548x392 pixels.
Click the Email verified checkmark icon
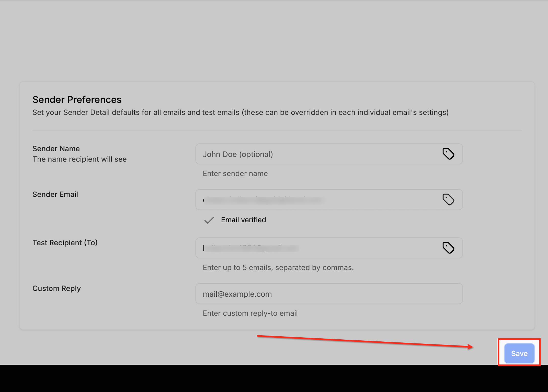click(x=209, y=220)
